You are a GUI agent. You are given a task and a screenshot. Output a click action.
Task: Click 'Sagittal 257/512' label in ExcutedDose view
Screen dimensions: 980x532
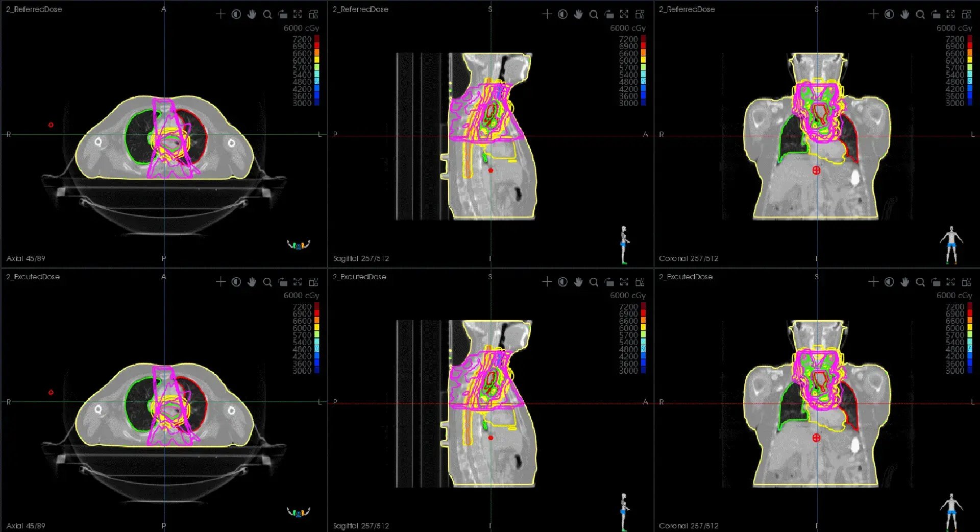361,525
